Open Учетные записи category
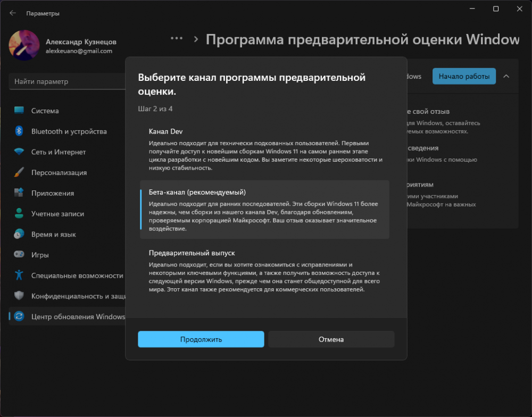This screenshot has width=532, height=417. pos(67,214)
